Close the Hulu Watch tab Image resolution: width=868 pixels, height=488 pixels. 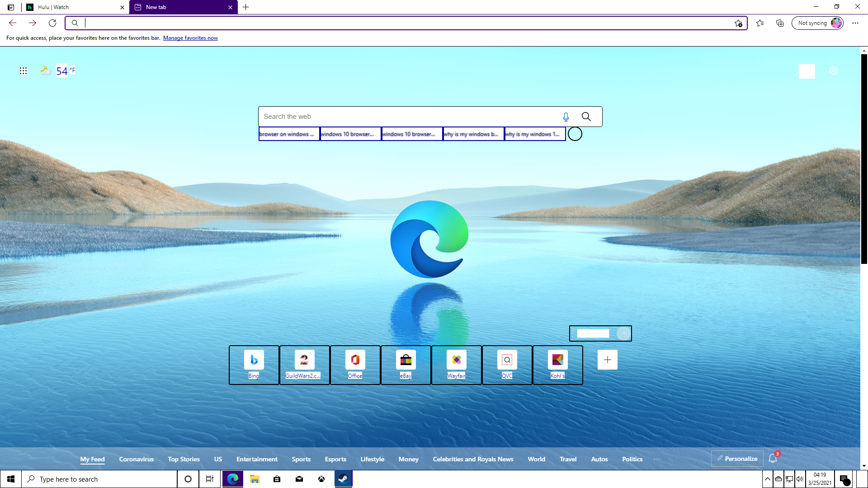click(x=122, y=7)
